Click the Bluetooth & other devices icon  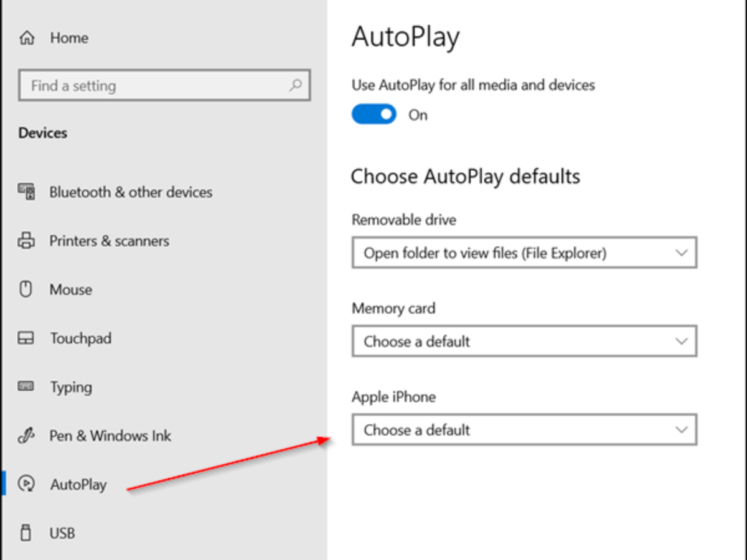pos(26,191)
